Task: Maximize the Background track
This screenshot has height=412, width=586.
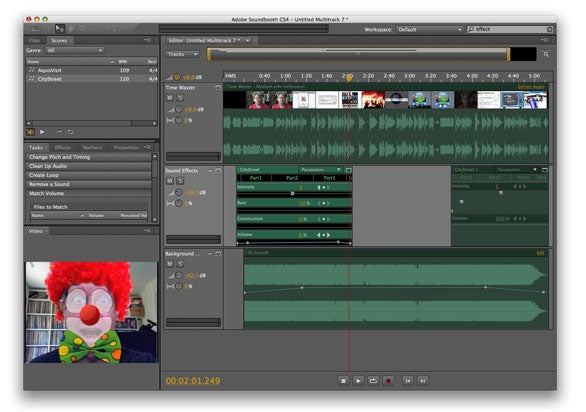Action: coord(218,253)
